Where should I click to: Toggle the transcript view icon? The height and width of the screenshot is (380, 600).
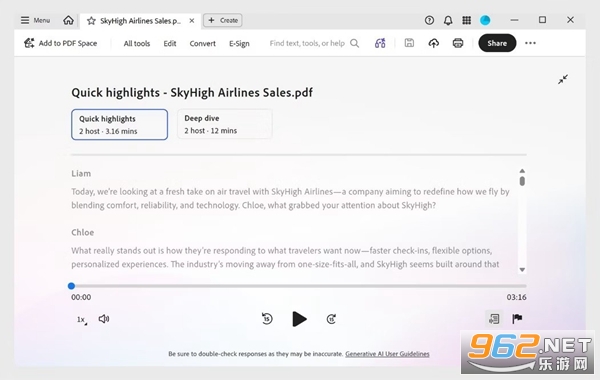(494, 318)
